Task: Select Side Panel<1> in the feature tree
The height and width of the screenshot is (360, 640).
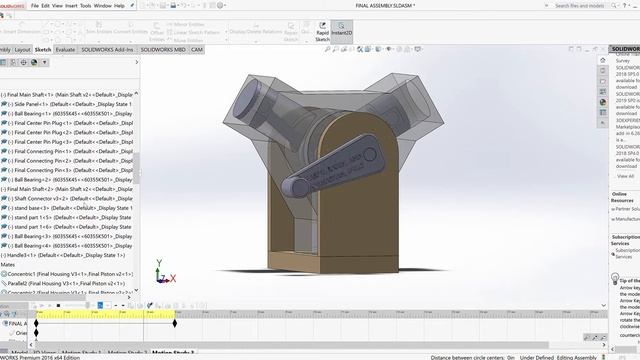Action: pos(66,104)
